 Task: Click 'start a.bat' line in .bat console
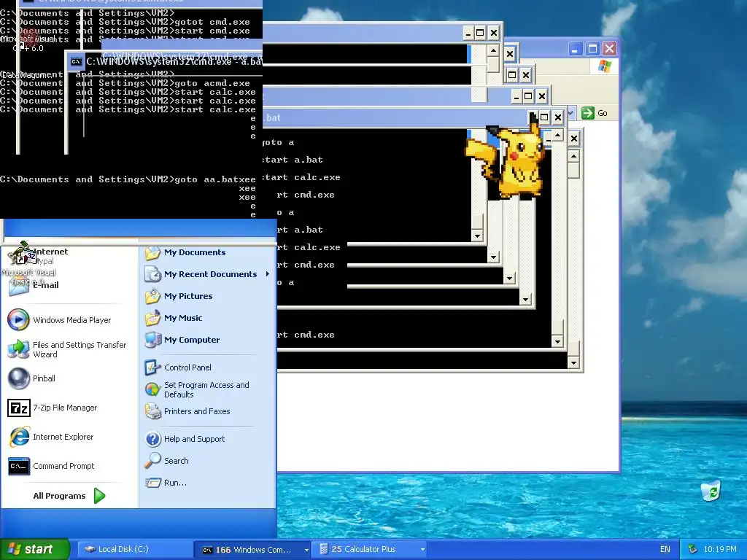(293, 160)
